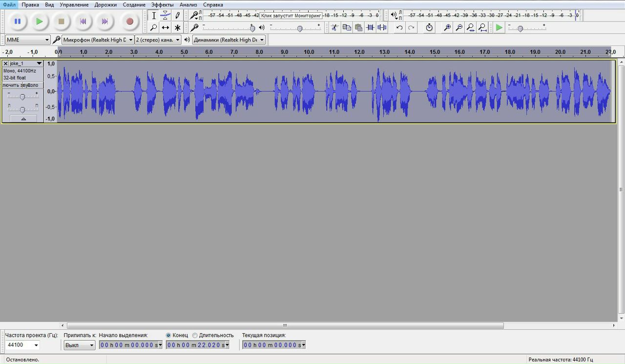Image resolution: width=625 pixels, height=364 pixels.
Task: Click the Undo arrow
Action: coord(399,28)
